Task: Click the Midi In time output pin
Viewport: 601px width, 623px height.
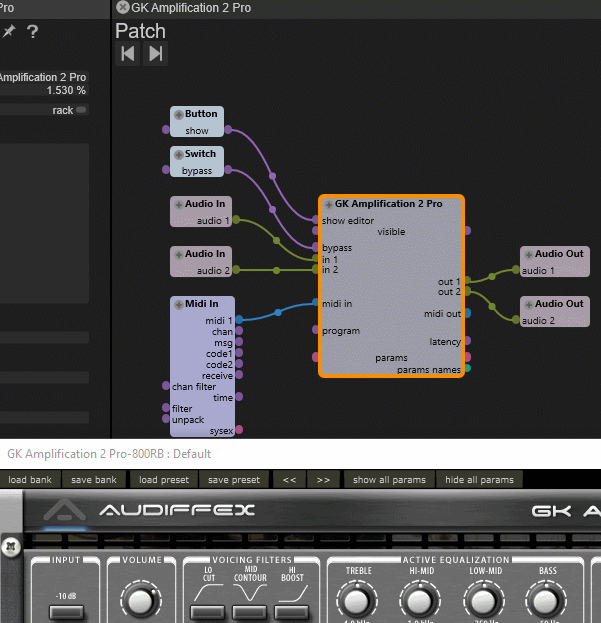Action: point(239,397)
